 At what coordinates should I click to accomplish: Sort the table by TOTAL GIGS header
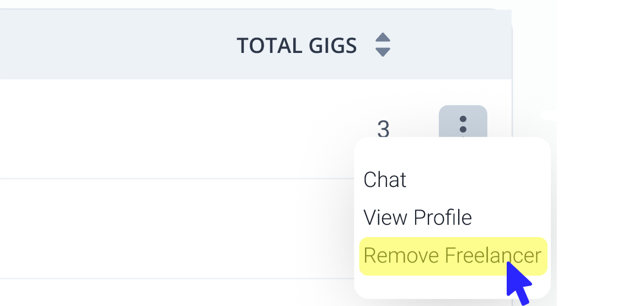tap(297, 45)
